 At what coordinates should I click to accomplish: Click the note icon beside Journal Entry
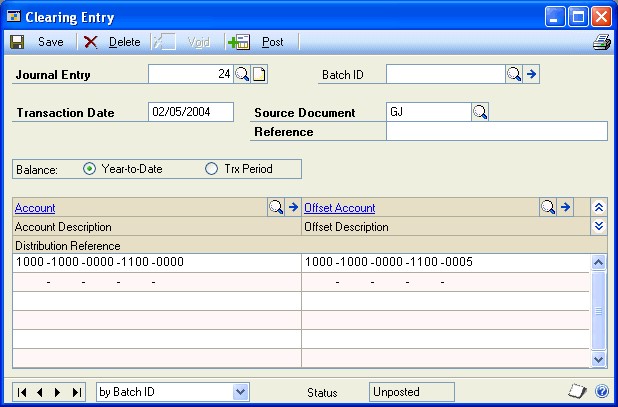(x=259, y=74)
